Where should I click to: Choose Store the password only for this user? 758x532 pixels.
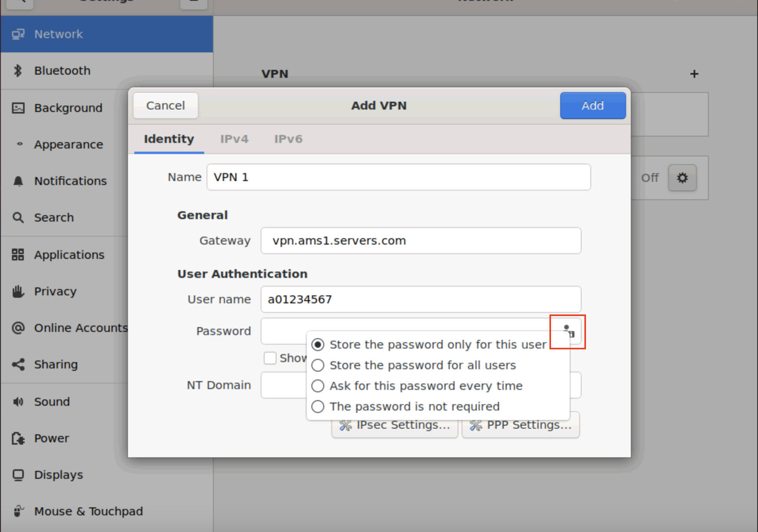click(429, 344)
